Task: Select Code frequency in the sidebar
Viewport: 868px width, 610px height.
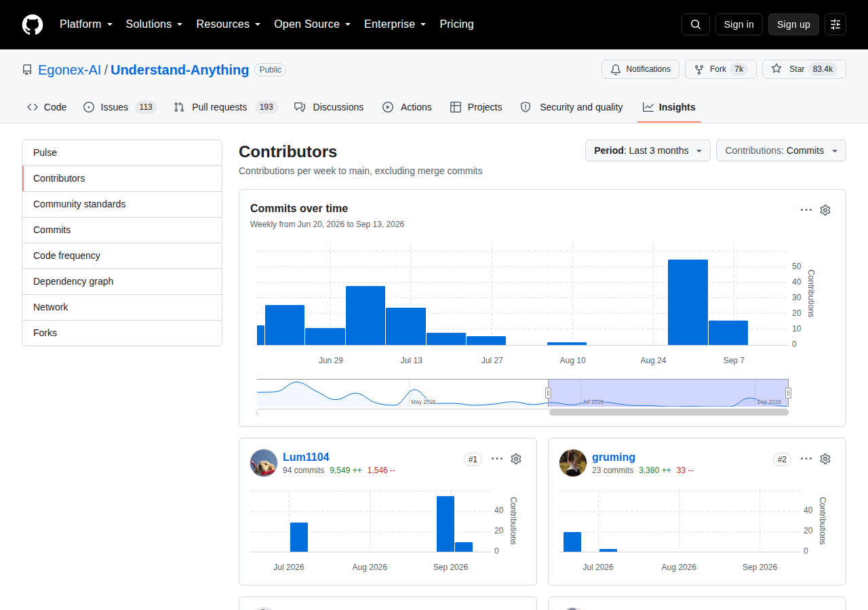Action: (x=122, y=256)
